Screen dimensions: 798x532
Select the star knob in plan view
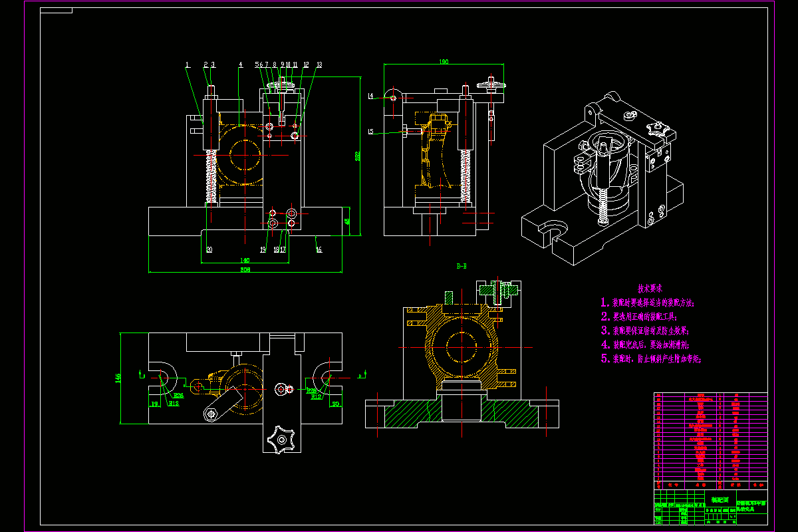pyautogui.click(x=281, y=439)
